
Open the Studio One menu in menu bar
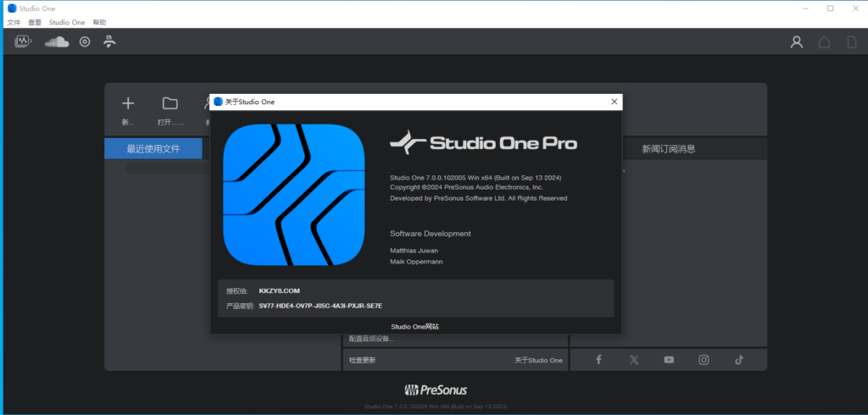point(67,23)
